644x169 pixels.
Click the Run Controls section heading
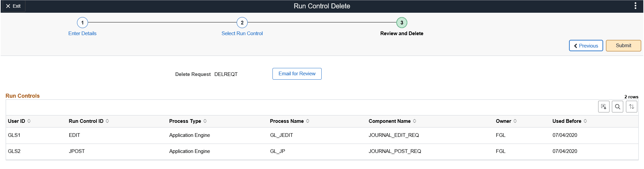[22, 96]
